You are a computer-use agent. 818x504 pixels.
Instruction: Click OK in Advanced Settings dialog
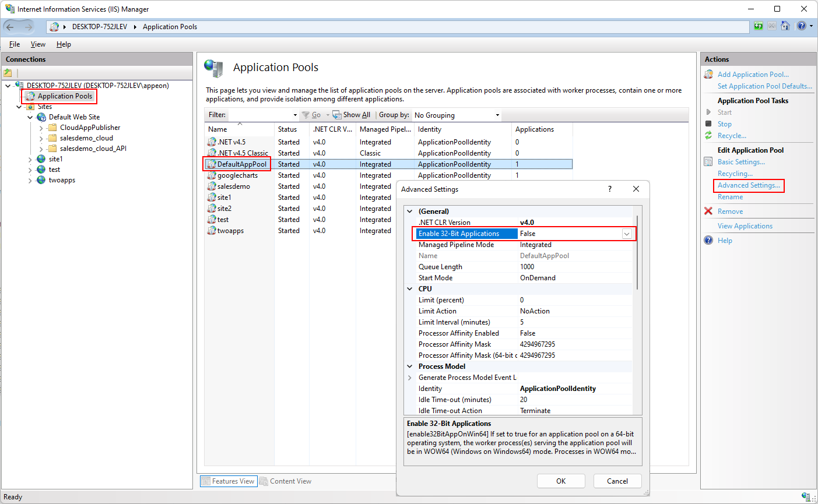coord(561,481)
